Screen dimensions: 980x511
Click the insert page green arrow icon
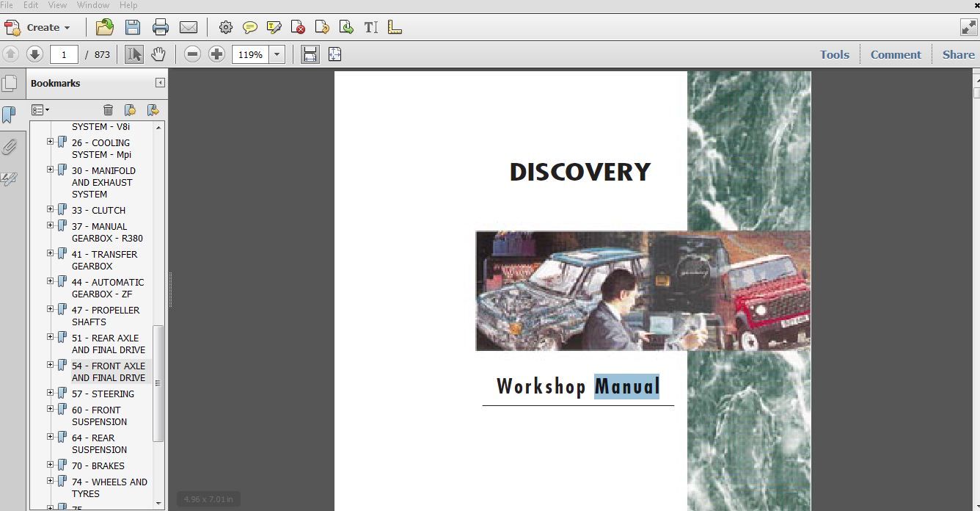coord(346,28)
